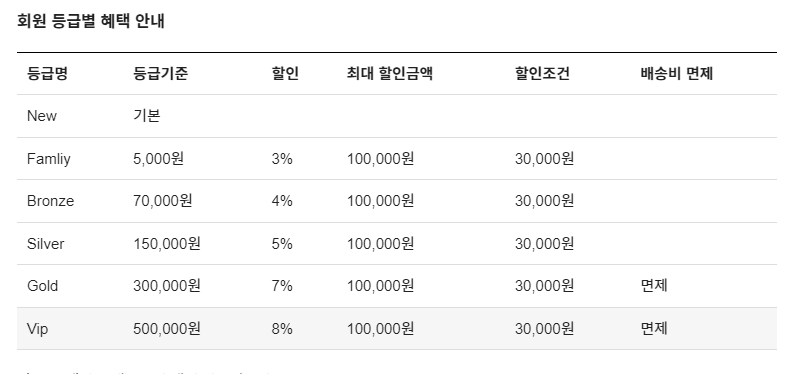Click the 8% discount for Vip
The image size is (791, 374).
282,329
